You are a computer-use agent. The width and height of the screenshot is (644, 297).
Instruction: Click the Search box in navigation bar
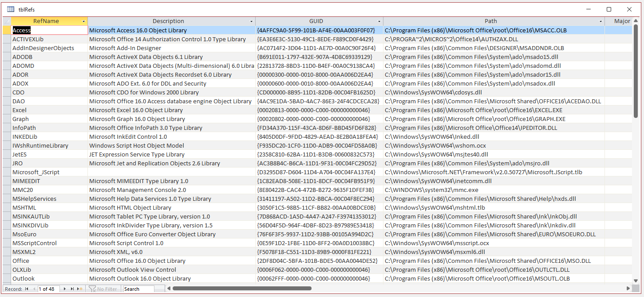(139, 289)
